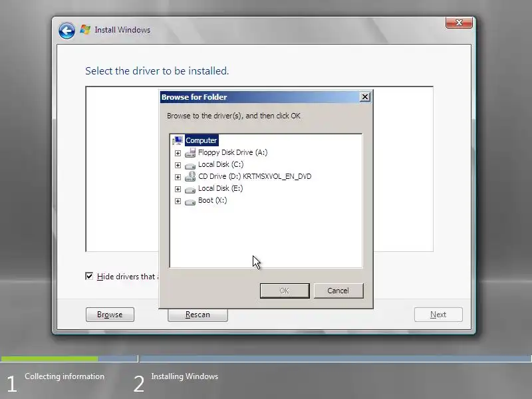Select Computer in the folder tree
Viewport: 532px width, 399px height.
coord(201,140)
